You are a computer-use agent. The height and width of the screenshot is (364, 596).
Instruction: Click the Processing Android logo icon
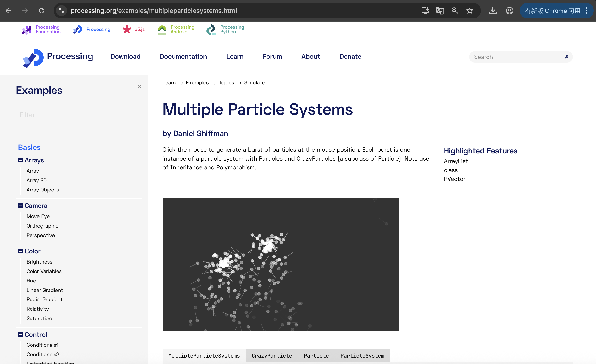point(162,30)
